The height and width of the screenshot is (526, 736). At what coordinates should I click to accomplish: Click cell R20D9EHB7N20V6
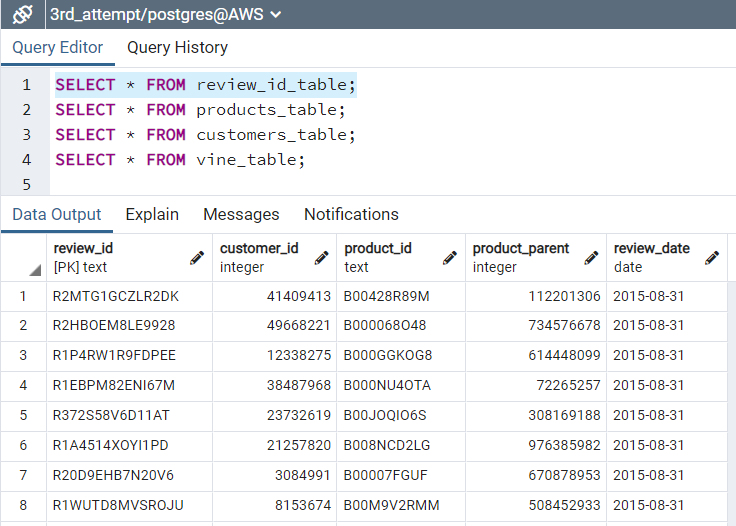coord(130,475)
